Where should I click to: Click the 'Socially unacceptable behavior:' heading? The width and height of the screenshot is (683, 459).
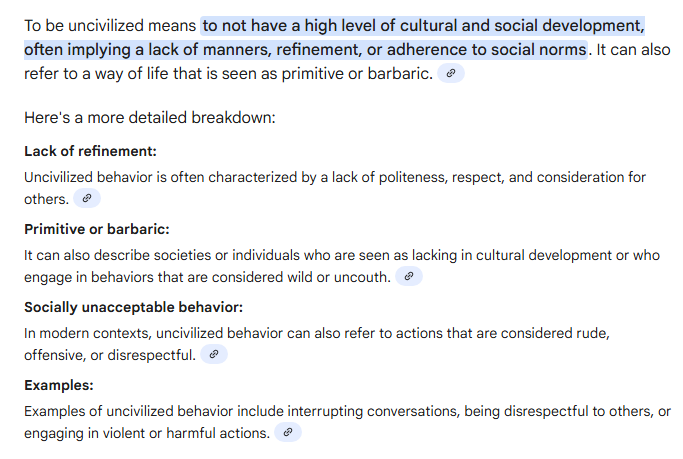(x=133, y=307)
